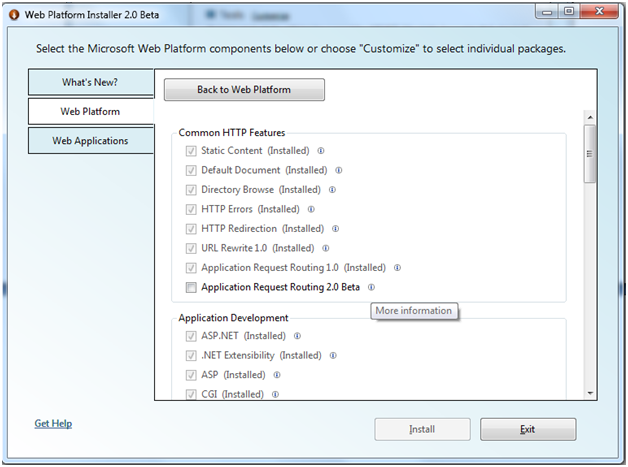Screen dimensions: 628x467
Task: Click the HTTP Redirection checkbox
Action: pos(191,229)
